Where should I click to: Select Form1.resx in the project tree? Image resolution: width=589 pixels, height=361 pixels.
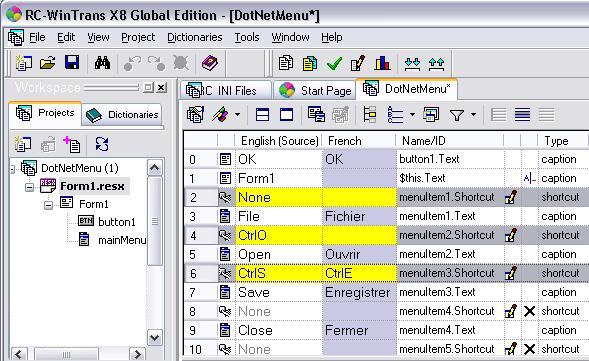(92, 186)
